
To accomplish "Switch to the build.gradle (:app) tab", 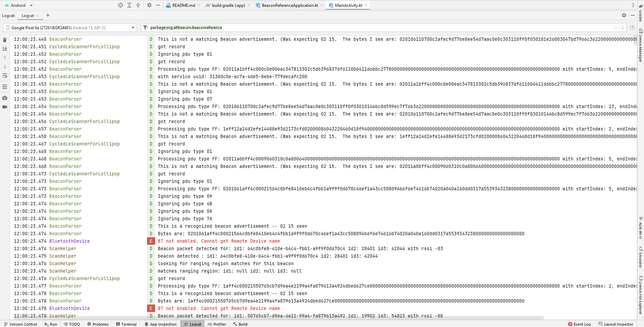I will click(227, 5).
